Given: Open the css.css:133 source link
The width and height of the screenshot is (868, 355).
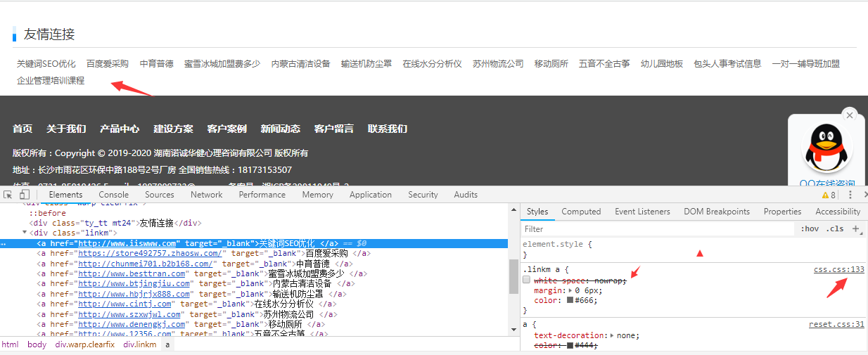Looking at the screenshot, I should (838, 269).
